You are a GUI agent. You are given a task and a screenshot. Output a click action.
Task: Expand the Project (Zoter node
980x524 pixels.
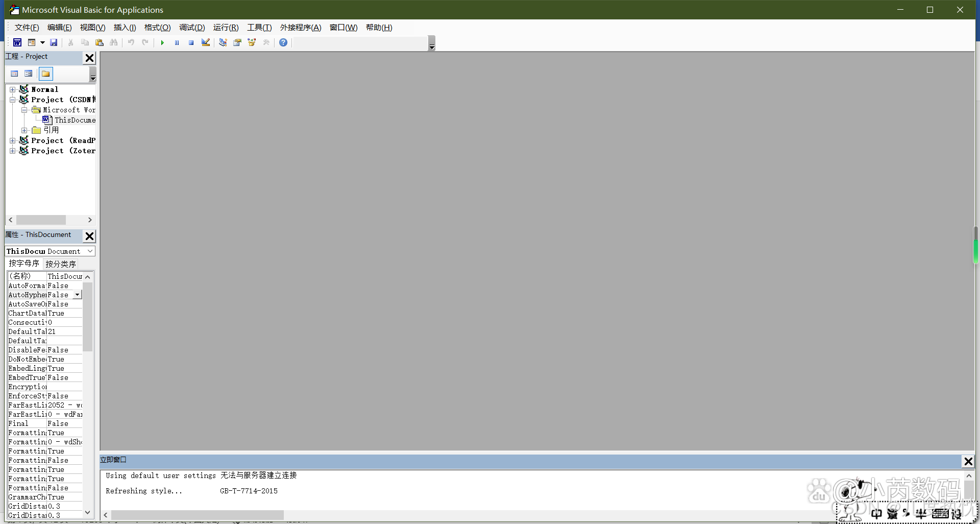point(13,151)
